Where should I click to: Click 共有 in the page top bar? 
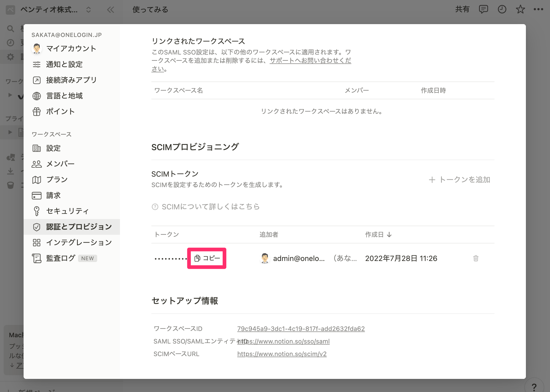[462, 9]
